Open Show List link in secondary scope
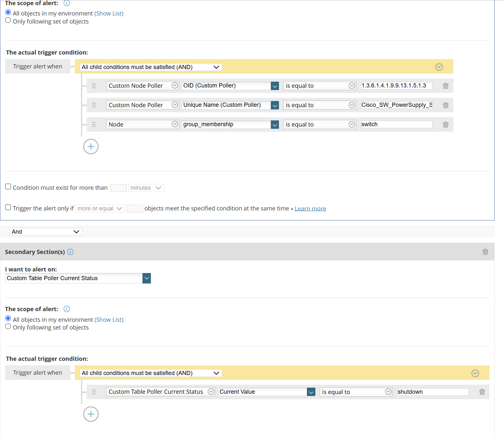Viewport: 504px width, 437px height. pyautogui.click(x=109, y=320)
